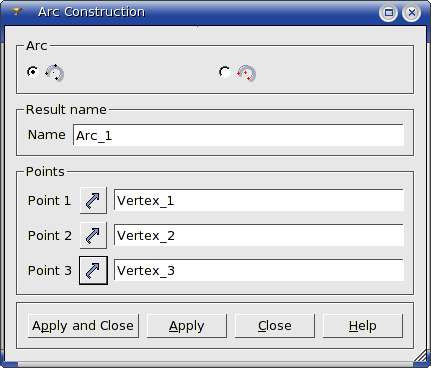
Task: Click the Vertex_1 point field
Action: tap(259, 200)
